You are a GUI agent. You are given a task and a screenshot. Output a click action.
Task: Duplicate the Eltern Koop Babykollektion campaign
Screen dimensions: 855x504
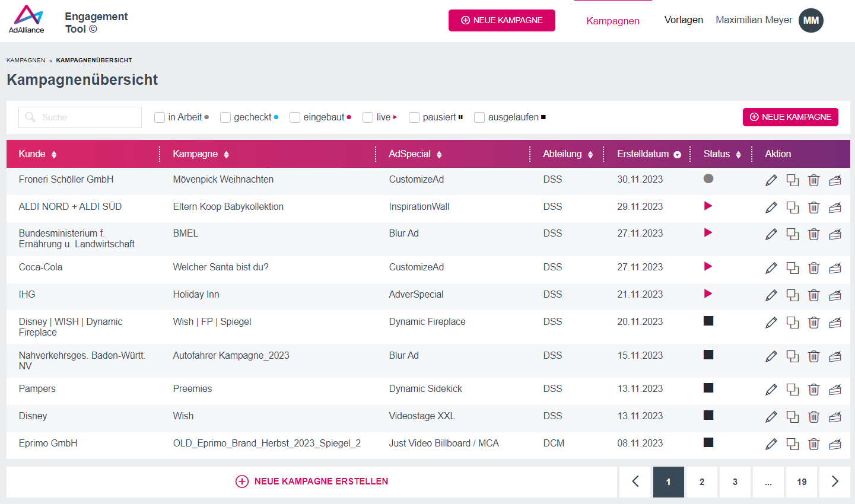792,208
